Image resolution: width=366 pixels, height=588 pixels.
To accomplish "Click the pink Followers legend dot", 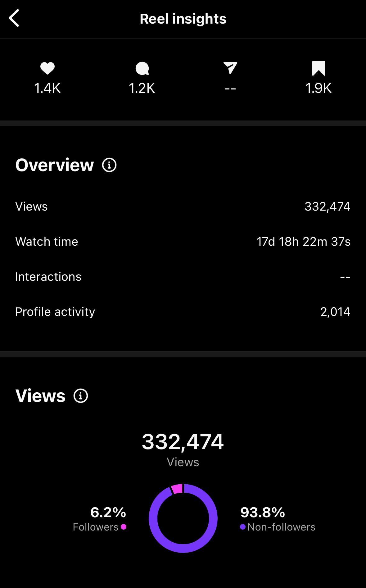I will (x=124, y=527).
